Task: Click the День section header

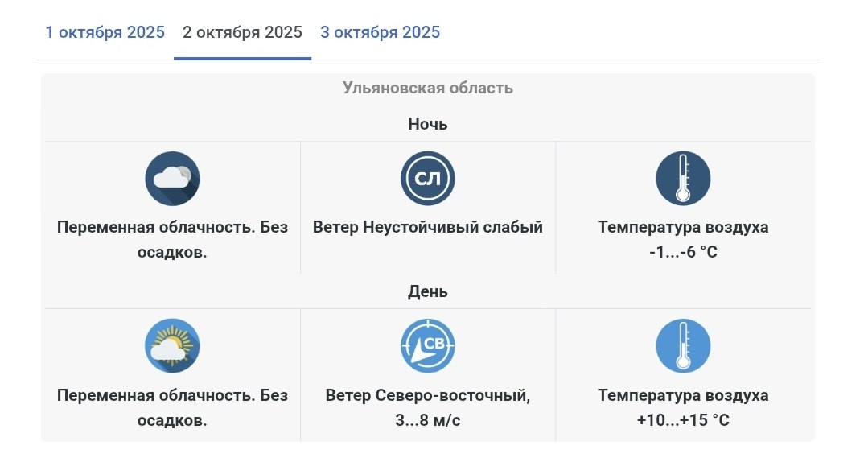Action: point(428,291)
